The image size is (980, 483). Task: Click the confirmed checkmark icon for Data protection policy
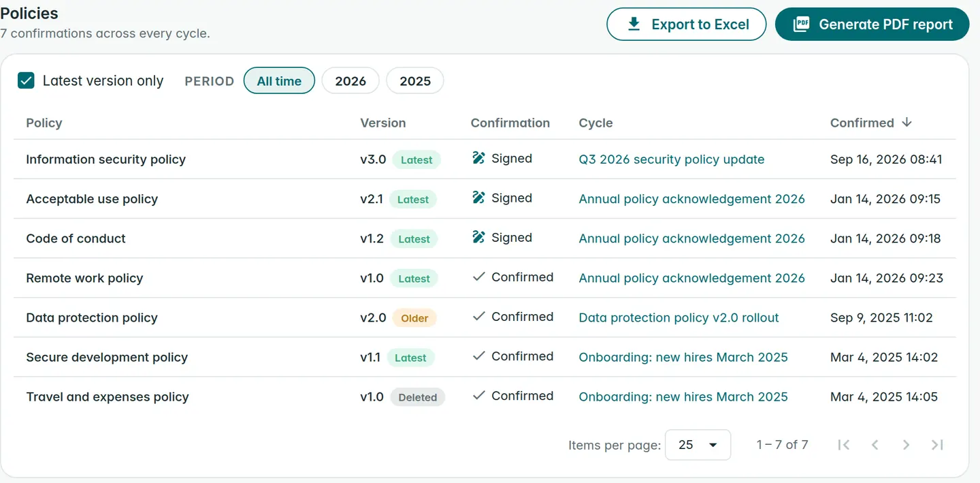pos(478,316)
